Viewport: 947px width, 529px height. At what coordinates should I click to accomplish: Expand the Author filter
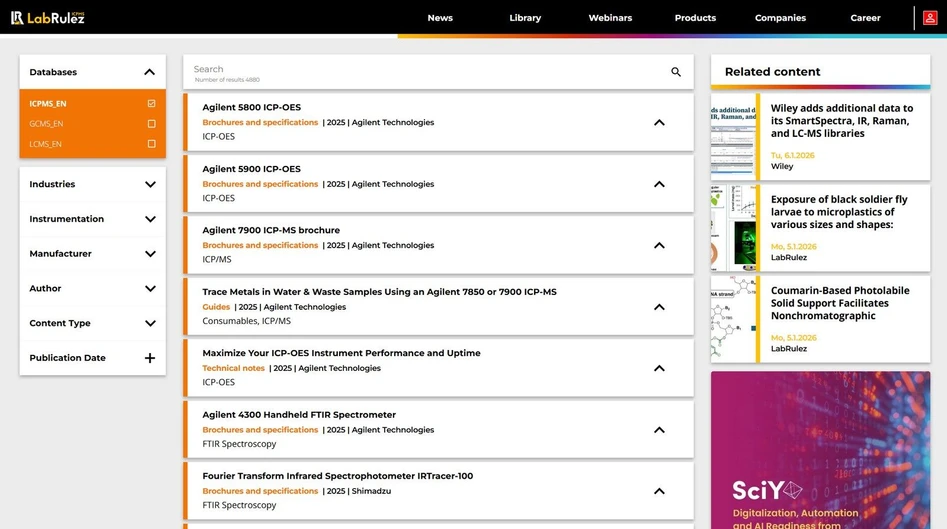pyautogui.click(x=150, y=288)
